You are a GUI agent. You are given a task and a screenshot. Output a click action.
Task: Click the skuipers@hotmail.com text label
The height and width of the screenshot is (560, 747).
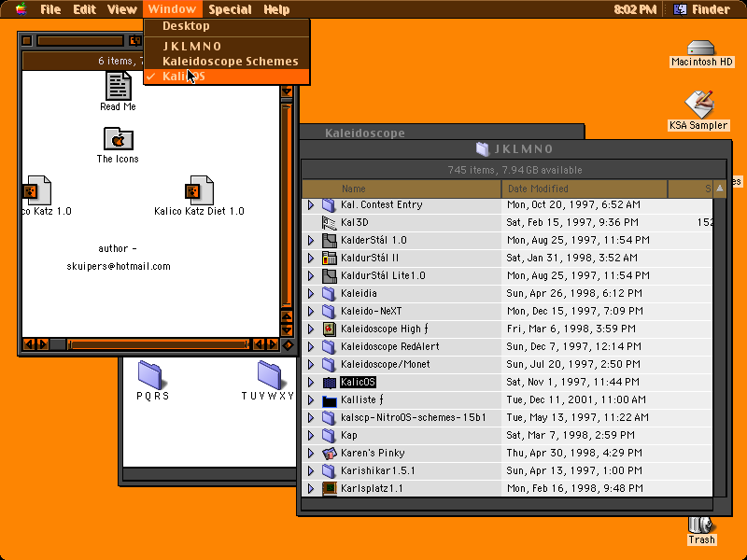point(119,266)
